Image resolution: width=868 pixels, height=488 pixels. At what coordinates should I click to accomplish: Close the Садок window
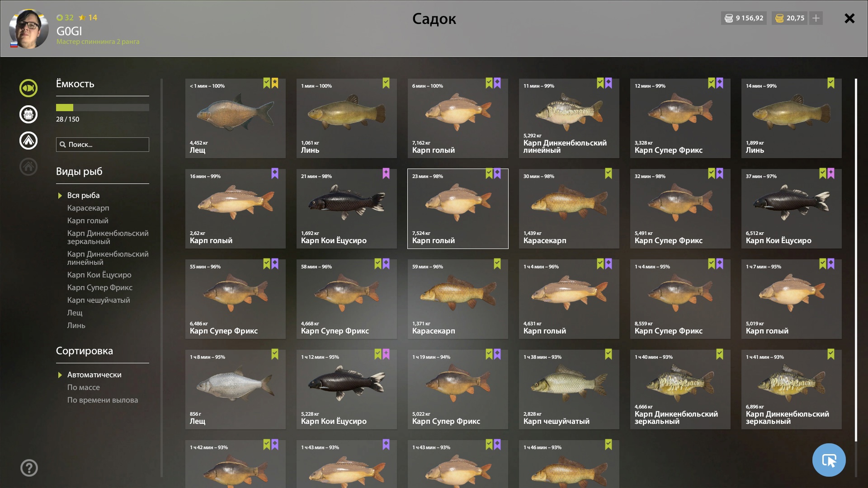tap(849, 18)
